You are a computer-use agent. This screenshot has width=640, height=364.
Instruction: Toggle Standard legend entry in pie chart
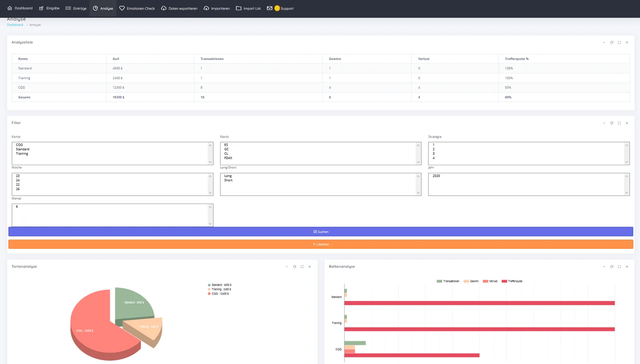click(x=220, y=285)
